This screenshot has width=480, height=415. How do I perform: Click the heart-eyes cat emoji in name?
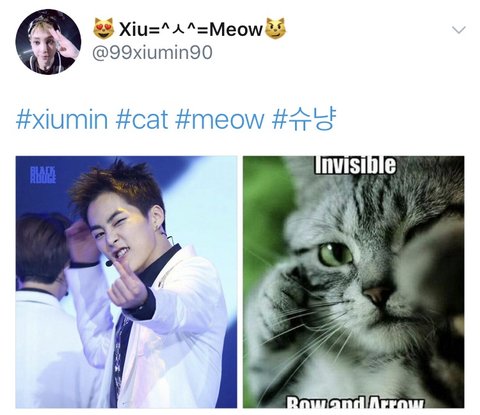click(x=104, y=28)
